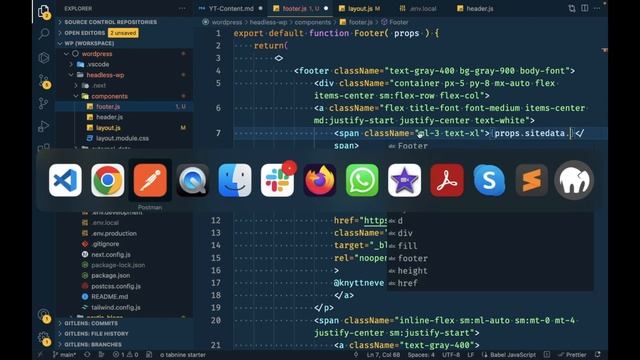
Task: Switch to the footer.js editor tab
Action: tap(300, 8)
